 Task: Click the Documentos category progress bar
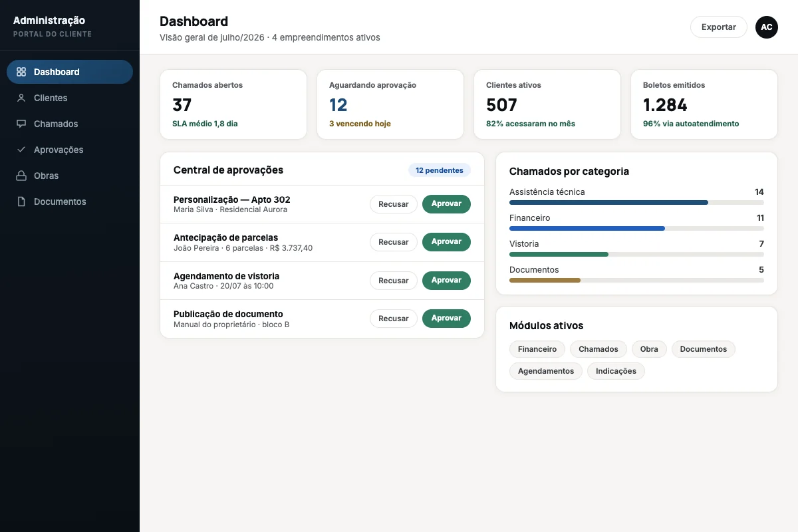[636, 280]
